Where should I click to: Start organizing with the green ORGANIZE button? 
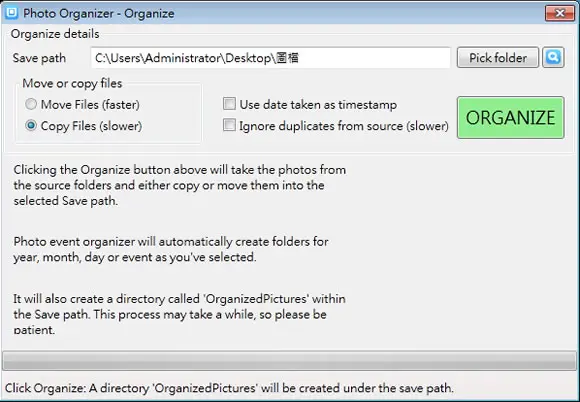[510, 118]
